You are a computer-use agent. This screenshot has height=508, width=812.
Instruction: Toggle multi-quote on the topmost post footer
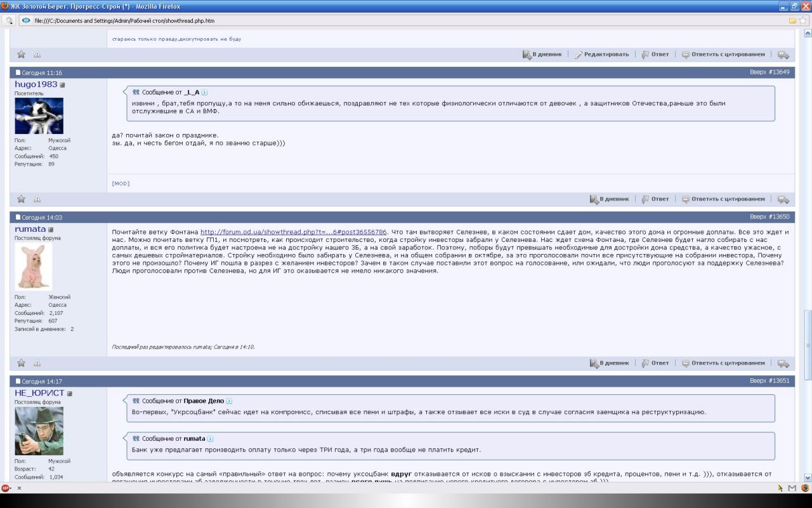(x=783, y=55)
